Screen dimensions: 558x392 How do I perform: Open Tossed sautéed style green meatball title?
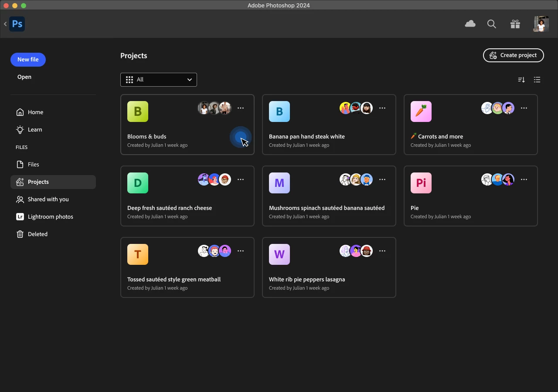(x=174, y=279)
